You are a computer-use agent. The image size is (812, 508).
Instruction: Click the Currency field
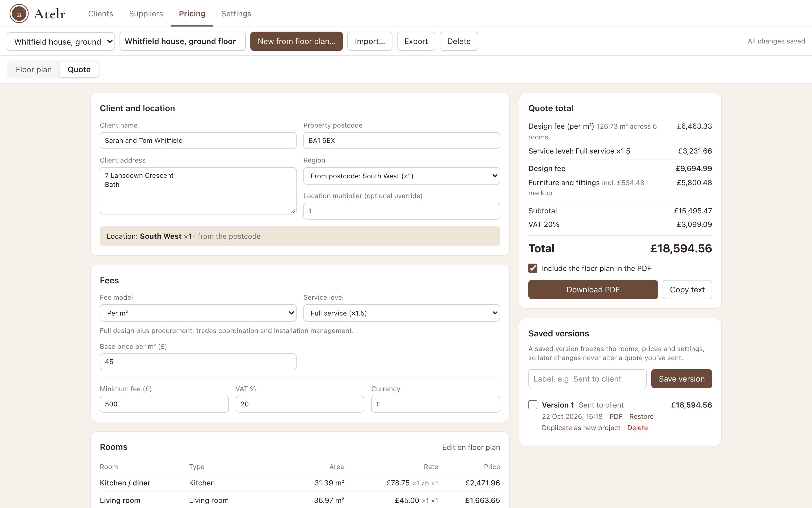(436, 404)
